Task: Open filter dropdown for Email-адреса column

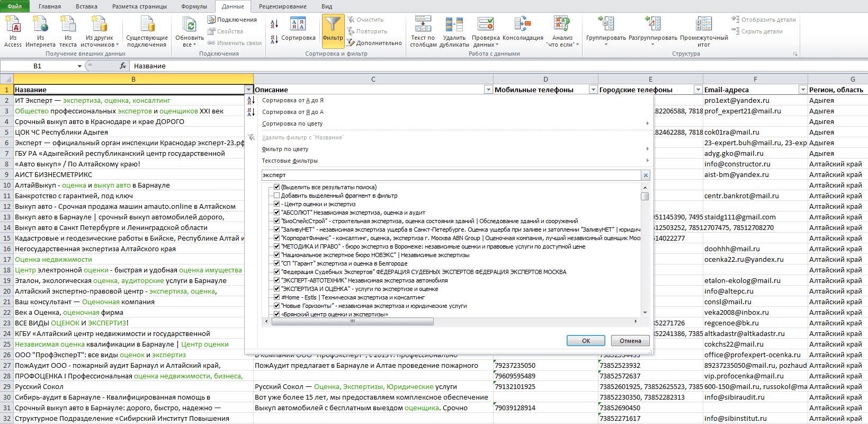Action: coord(803,90)
